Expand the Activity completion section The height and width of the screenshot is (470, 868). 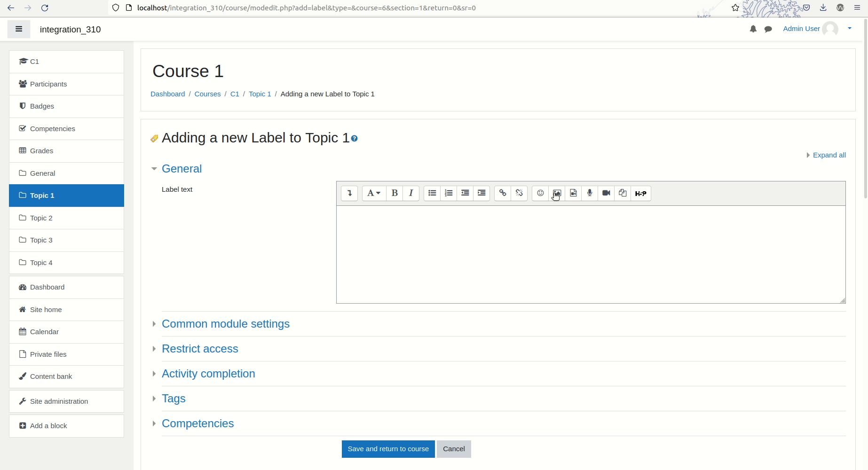tap(208, 374)
